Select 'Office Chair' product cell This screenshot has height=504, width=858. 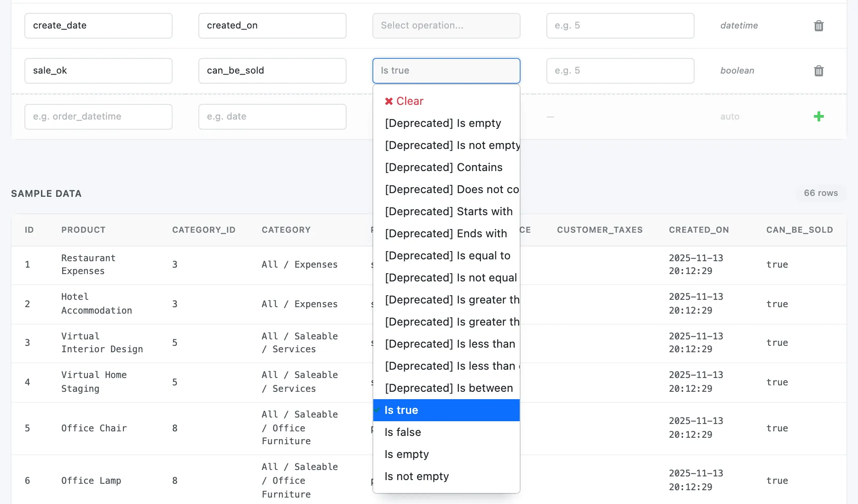point(94,428)
